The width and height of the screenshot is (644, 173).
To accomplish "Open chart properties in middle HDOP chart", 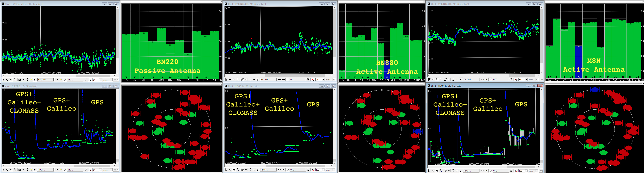I will coord(243,170).
